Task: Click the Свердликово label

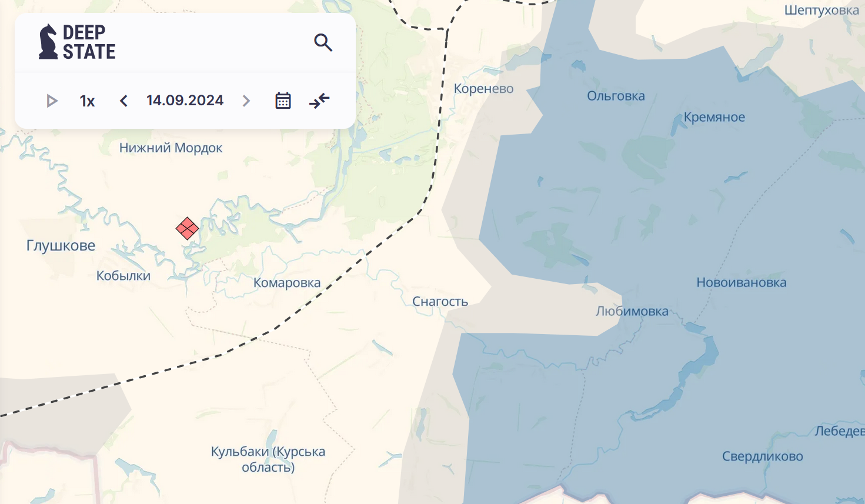Action: pos(762,456)
